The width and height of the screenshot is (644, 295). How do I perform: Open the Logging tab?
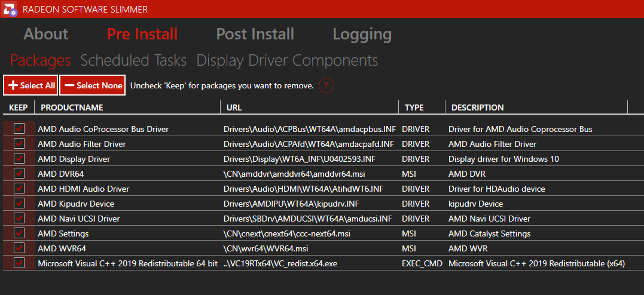(362, 34)
